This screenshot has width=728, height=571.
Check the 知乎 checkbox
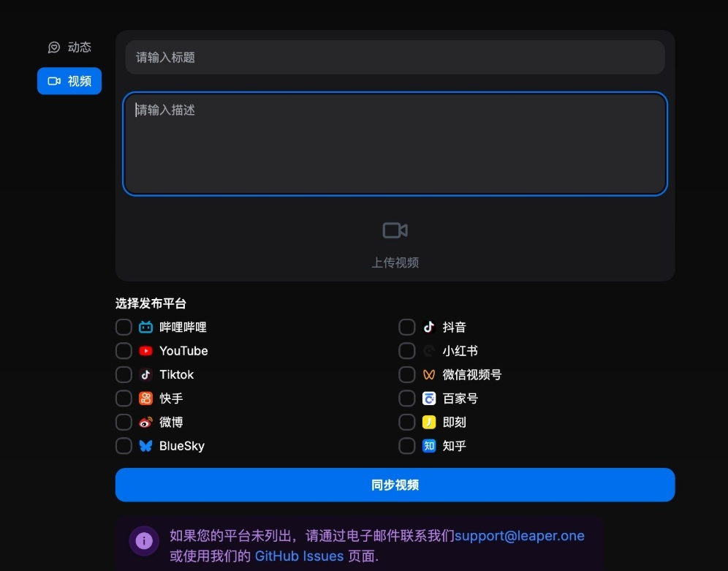[406, 446]
